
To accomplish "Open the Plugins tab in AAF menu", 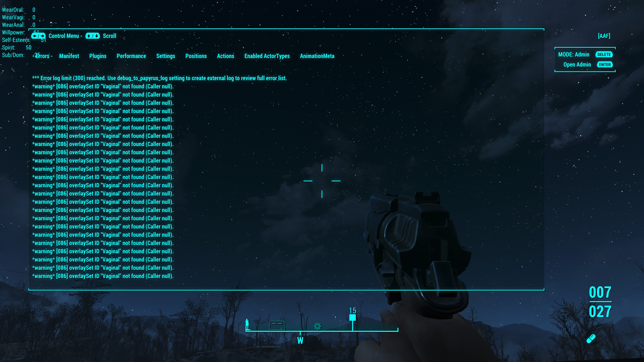I will (x=98, y=56).
